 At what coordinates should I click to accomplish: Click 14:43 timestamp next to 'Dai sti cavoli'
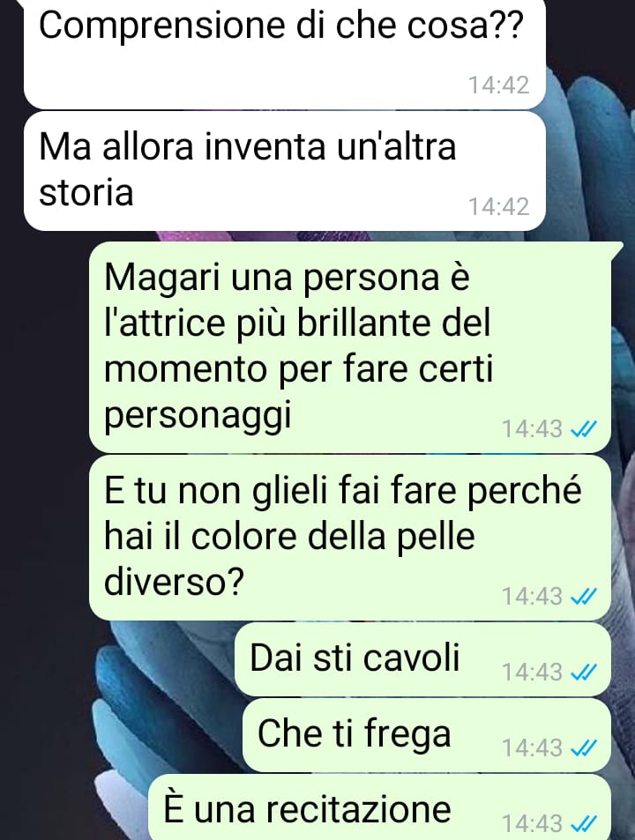click(x=532, y=672)
